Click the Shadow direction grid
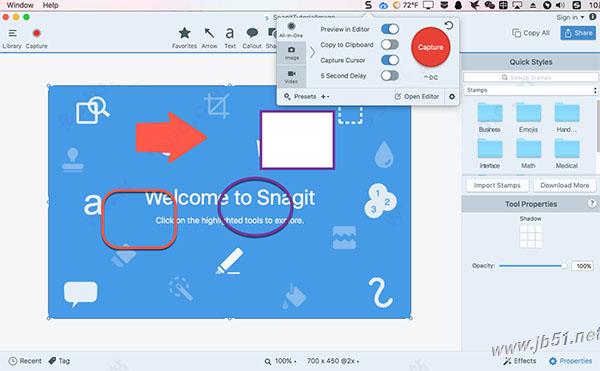Image resolution: width=600 pixels, height=371 pixels. pos(531,237)
